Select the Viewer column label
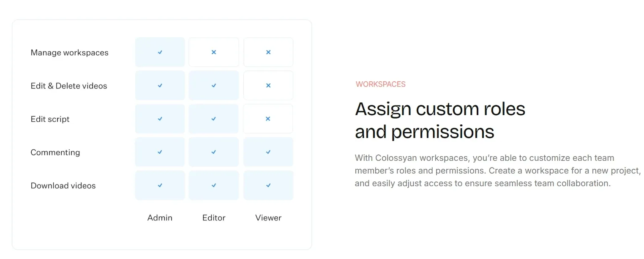Image resolution: width=644 pixels, height=259 pixels. point(268,218)
